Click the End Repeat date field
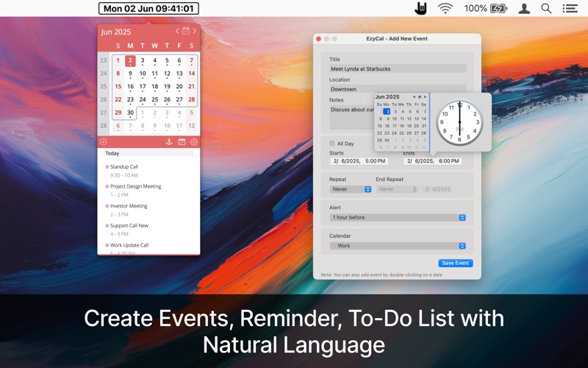Image resolution: width=588 pixels, height=368 pixels. click(437, 189)
